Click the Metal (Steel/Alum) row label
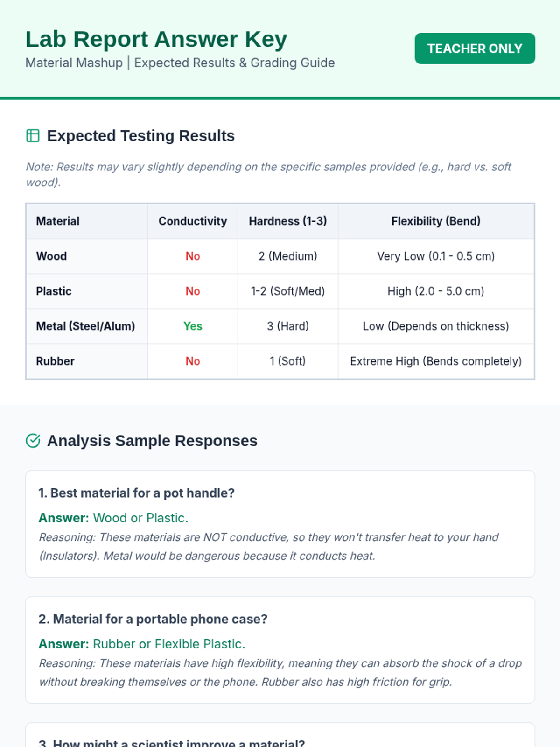This screenshot has height=747, width=560. pyautogui.click(x=85, y=326)
